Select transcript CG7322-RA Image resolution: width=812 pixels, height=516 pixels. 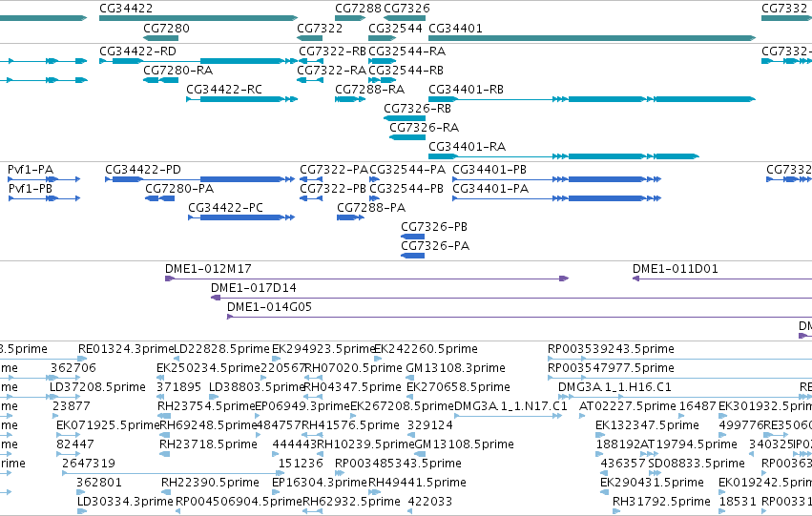331,71
